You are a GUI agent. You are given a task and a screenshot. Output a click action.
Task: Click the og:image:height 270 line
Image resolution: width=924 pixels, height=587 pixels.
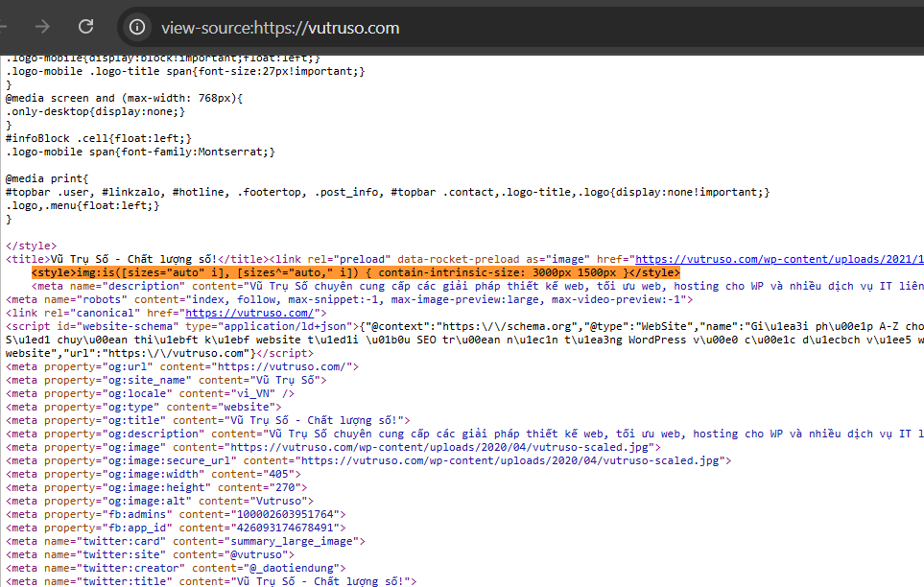156,488
